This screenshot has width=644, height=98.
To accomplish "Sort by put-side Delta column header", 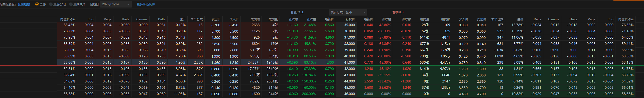I will (x=538, y=19).
